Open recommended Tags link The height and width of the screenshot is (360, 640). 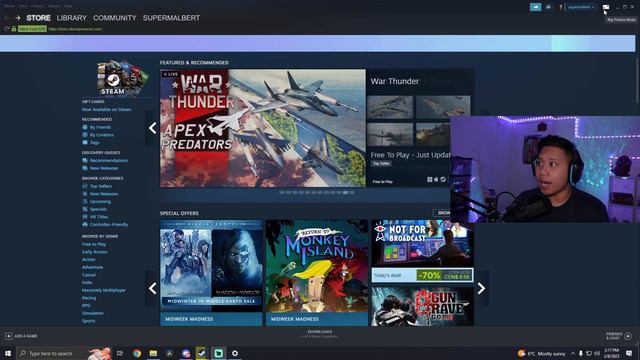coord(95,143)
